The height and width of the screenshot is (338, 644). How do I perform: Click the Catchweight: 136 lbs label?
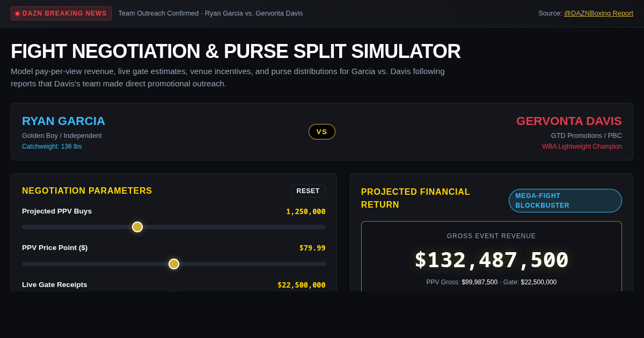click(52, 146)
